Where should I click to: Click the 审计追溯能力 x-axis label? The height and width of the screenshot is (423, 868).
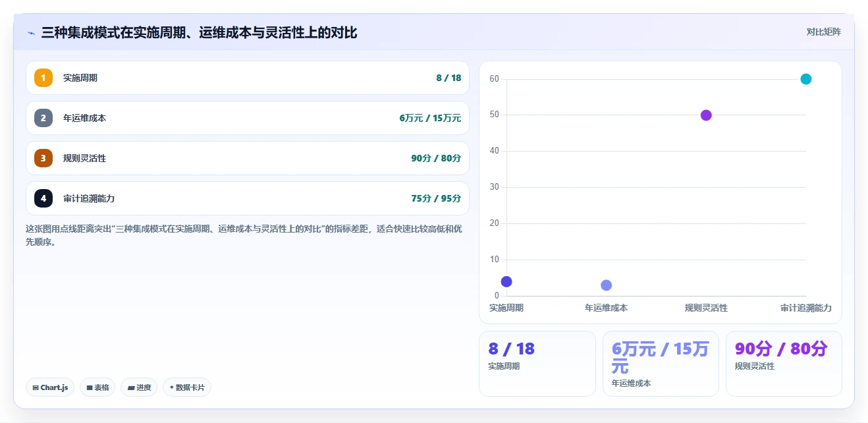(x=806, y=308)
